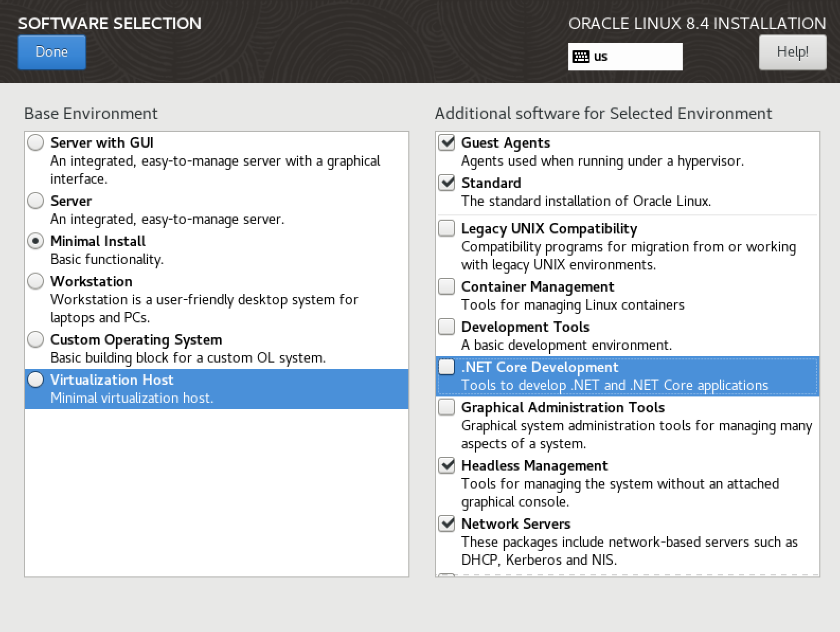
Task: Click the Done button
Action: 52,52
